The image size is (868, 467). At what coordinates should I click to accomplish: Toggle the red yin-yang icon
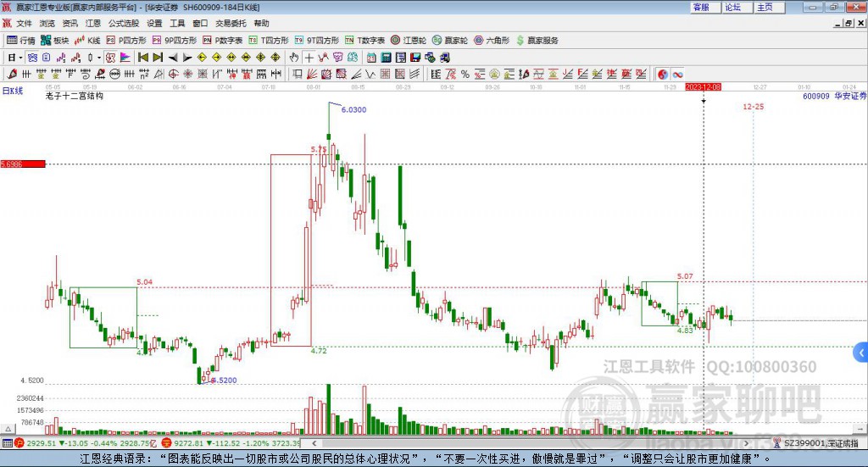pos(663,74)
